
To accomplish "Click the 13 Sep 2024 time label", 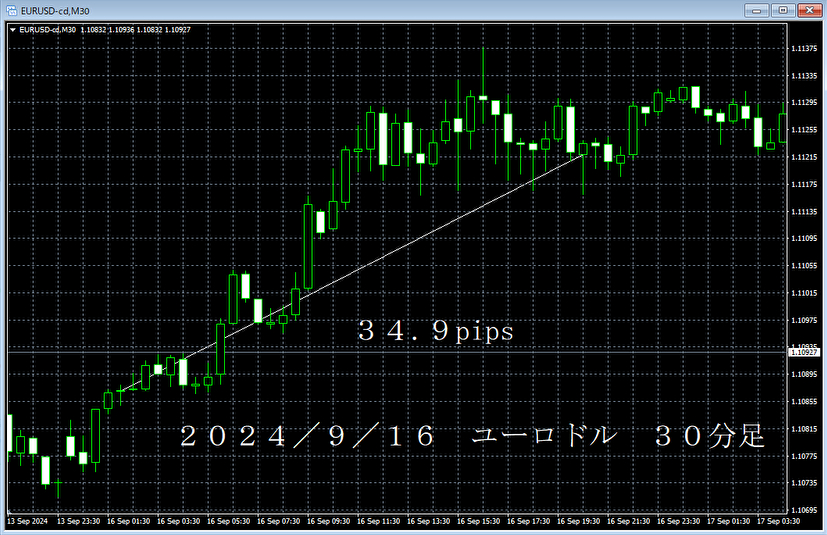I will pyautogui.click(x=27, y=521).
